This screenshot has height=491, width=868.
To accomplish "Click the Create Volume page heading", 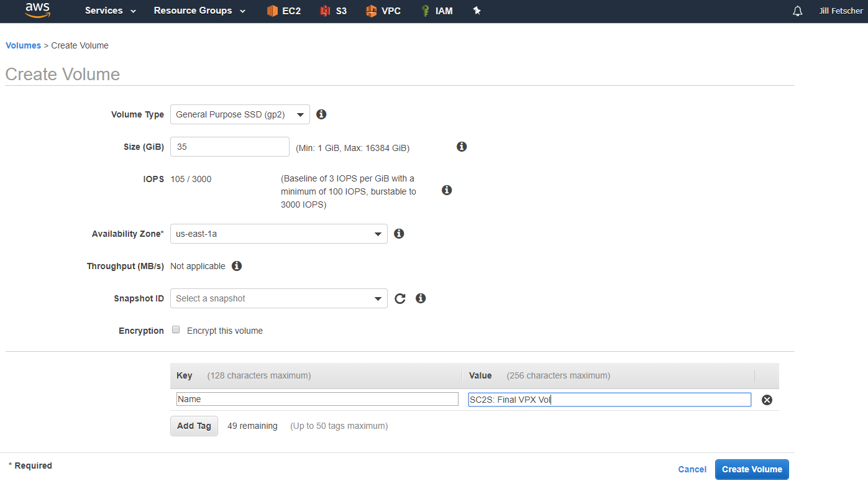I will pyautogui.click(x=63, y=74).
